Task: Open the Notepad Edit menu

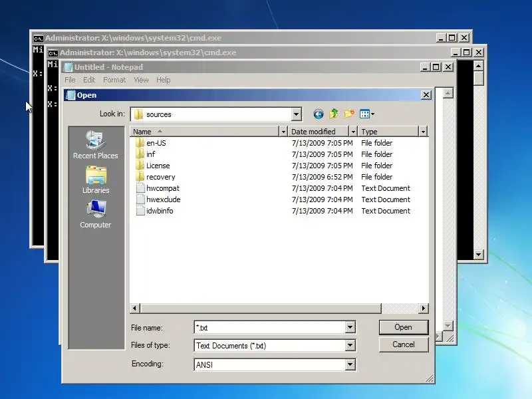Action: pyautogui.click(x=89, y=80)
